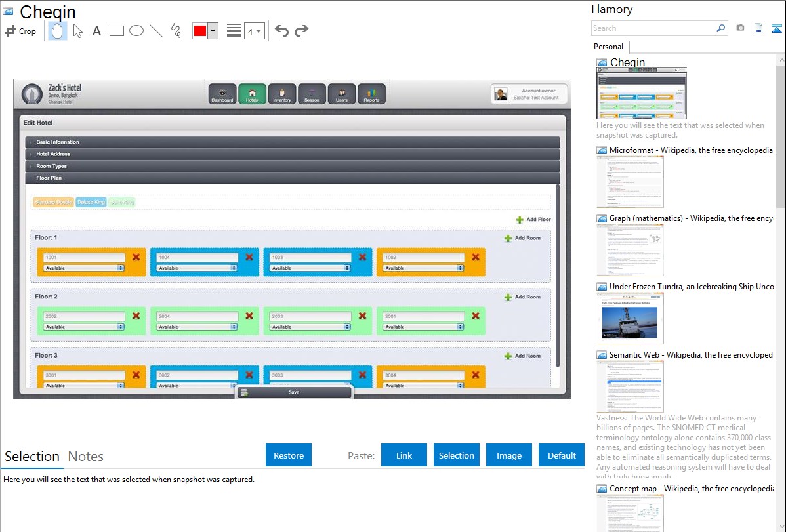This screenshot has height=532, width=786.
Task: Click the red color swatch
Action: pyautogui.click(x=200, y=31)
